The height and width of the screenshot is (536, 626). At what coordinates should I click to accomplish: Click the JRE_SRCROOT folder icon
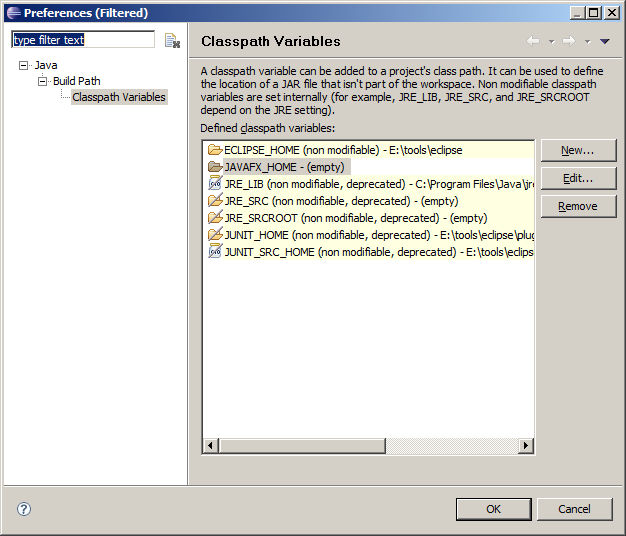pyautogui.click(x=214, y=218)
